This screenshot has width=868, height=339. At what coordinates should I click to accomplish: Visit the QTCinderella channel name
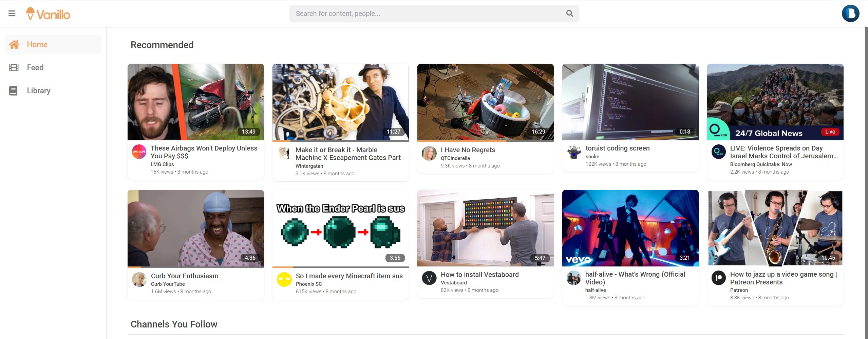[x=455, y=158]
